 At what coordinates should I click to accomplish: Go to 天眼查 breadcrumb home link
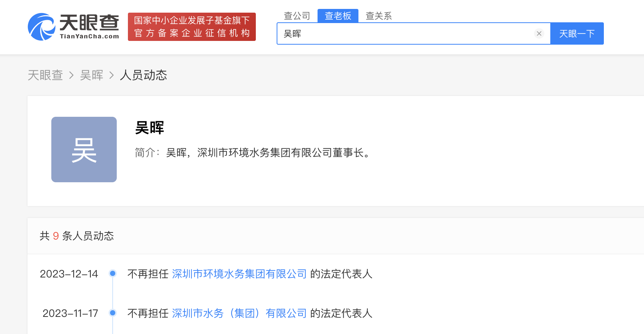45,75
